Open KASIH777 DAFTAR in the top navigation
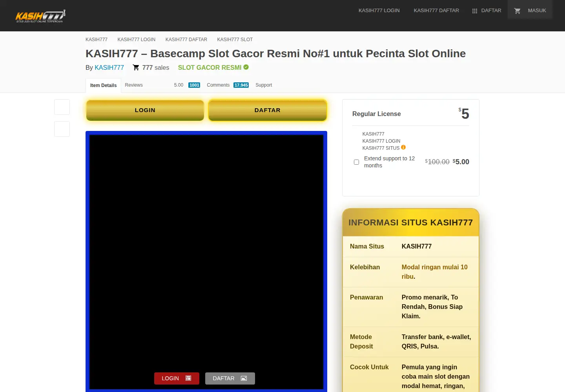 click(x=436, y=11)
